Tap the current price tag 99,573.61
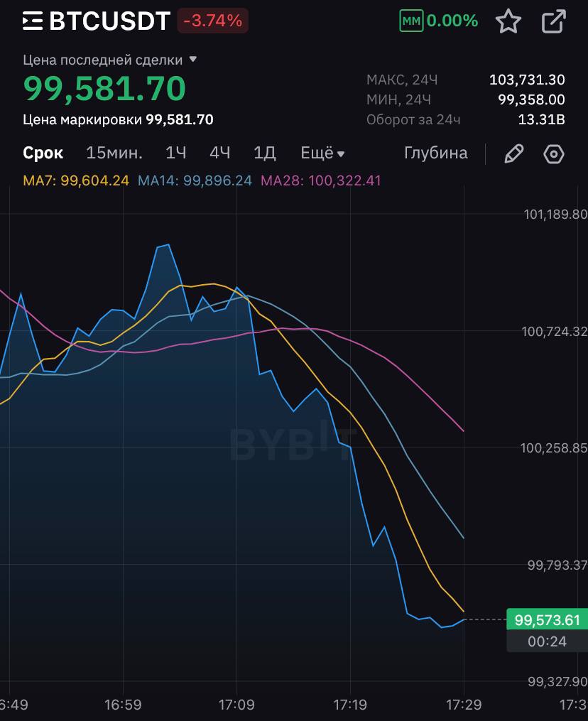 547,620
